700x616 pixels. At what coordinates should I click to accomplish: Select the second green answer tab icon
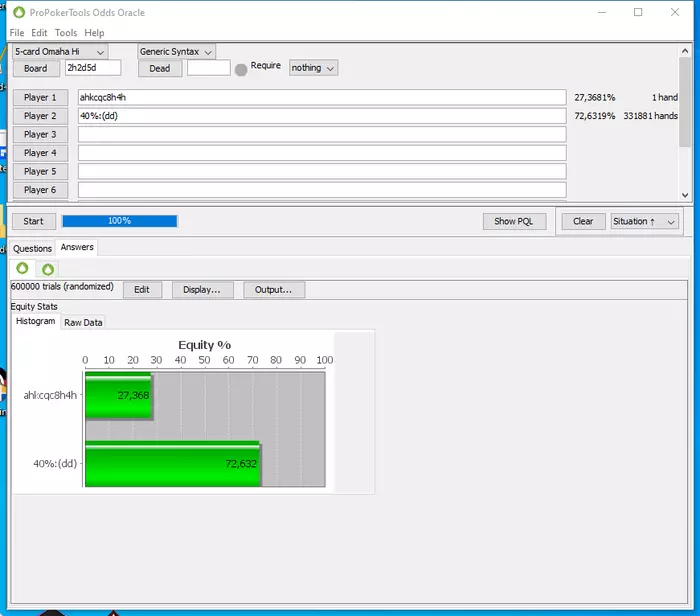[x=48, y=269]
